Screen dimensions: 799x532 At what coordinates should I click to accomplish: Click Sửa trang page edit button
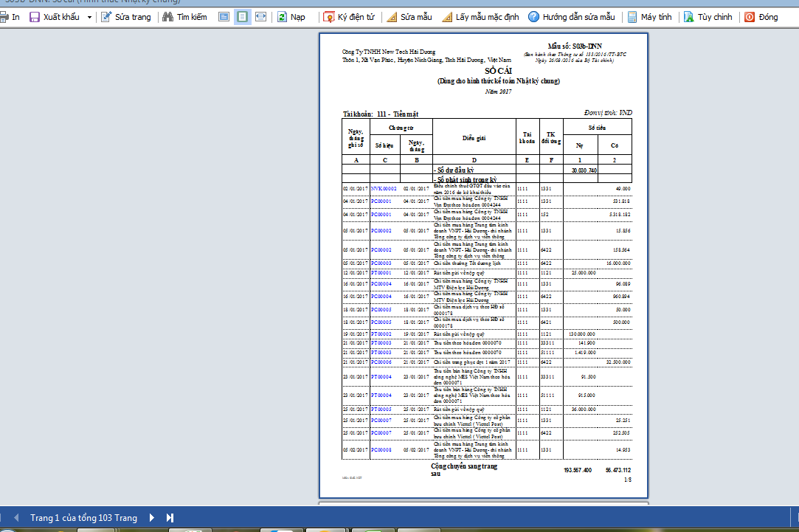click(x=126, y=17)
